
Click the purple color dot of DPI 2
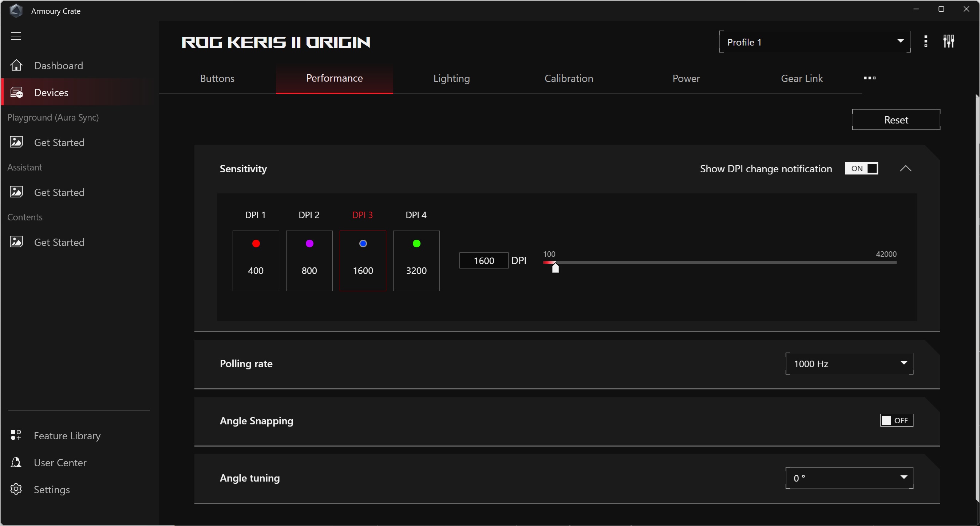click(x=309, y=244)
